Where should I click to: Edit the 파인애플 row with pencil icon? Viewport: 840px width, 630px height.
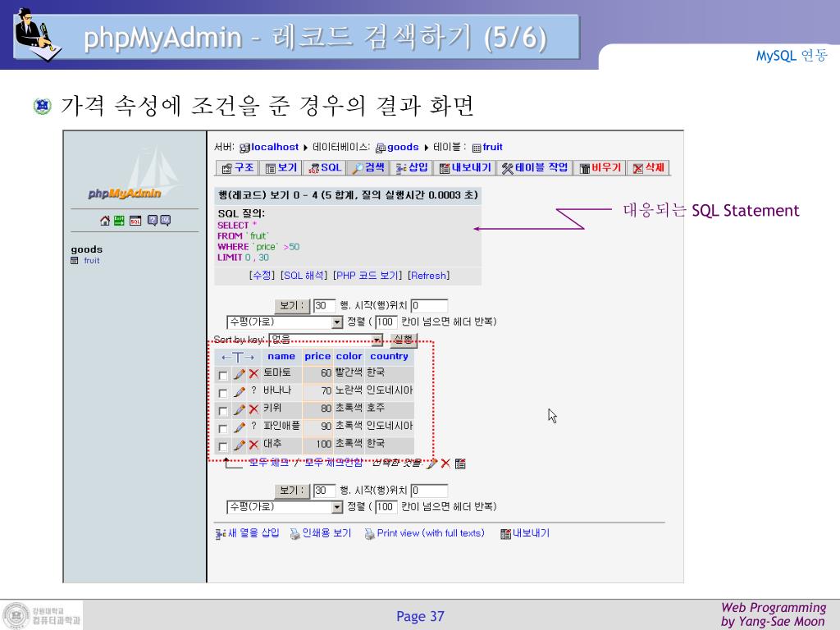pyautogui.click(x=240, y=427)
